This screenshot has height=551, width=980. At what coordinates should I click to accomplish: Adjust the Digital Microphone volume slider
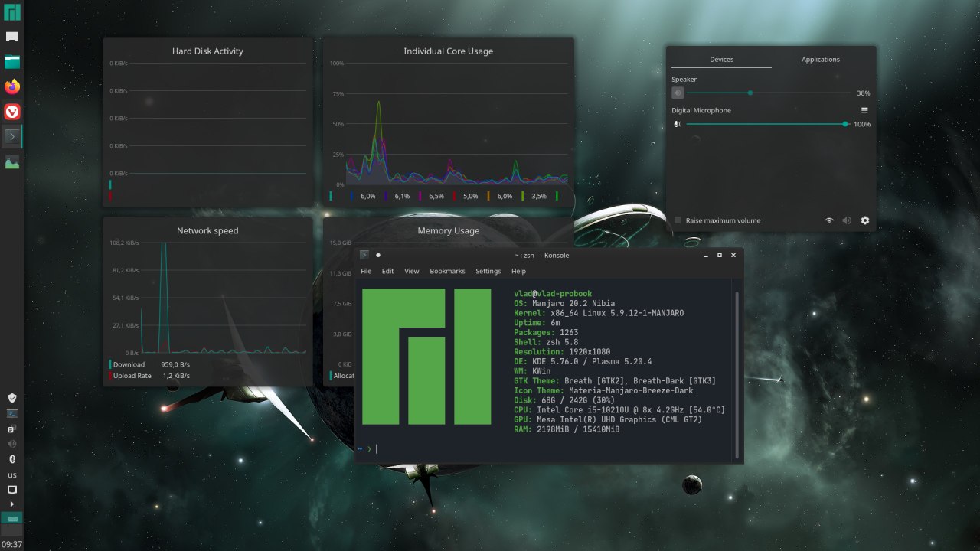(767, 124)
